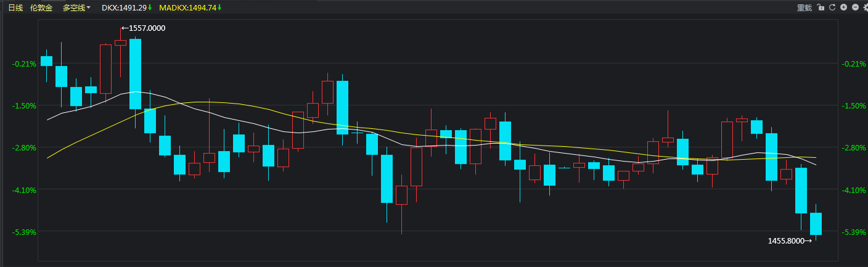Click the right axis -0.21% label
868x267 pixels.
[x=854, y=64]
